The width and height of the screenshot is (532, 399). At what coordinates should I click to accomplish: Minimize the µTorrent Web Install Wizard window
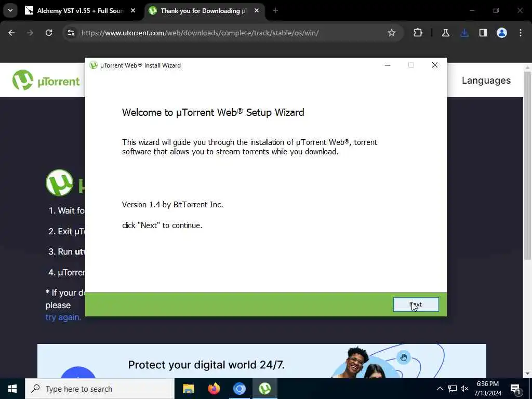click(388, 65)
